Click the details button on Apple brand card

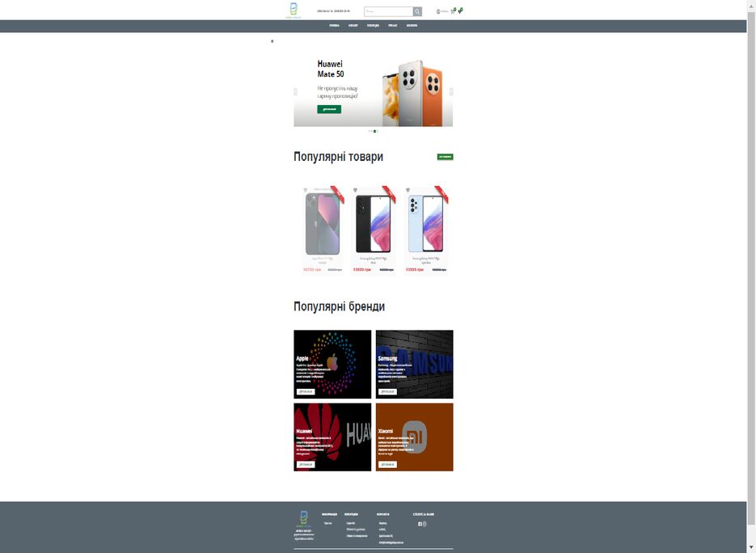[x=305, y=391]
